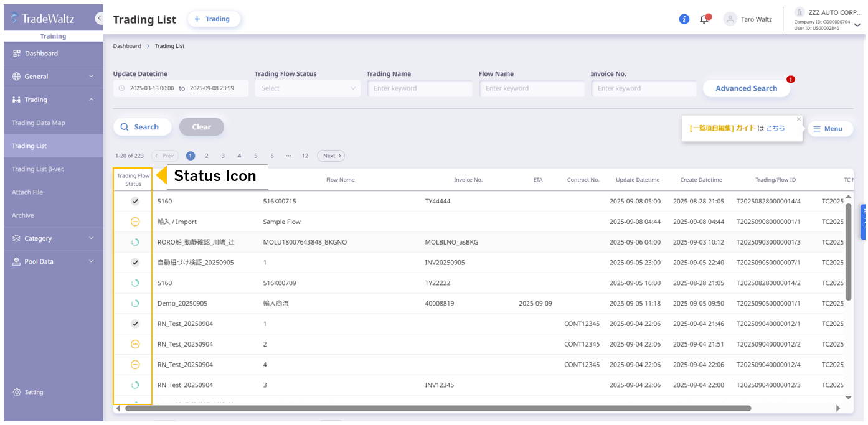Go to page 6 in pagination

272,156
